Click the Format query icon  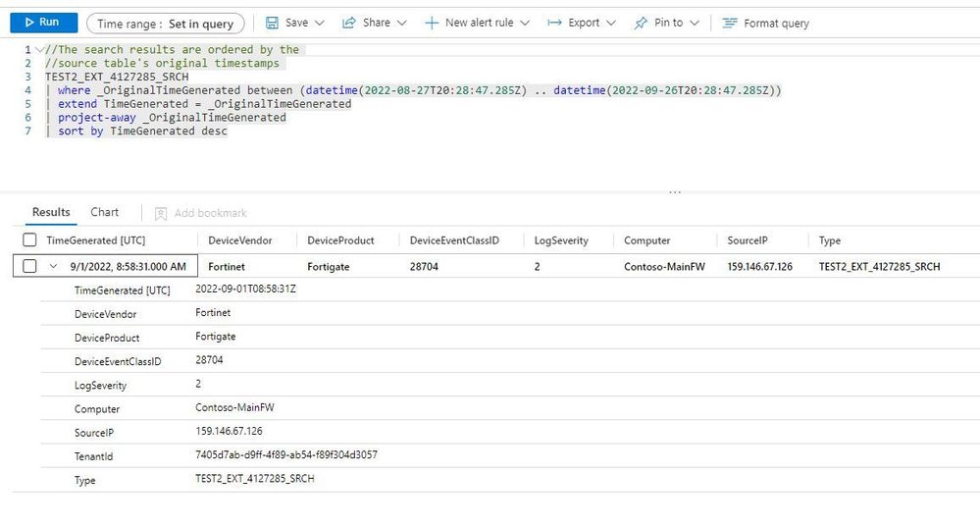(x=730, y=24)
